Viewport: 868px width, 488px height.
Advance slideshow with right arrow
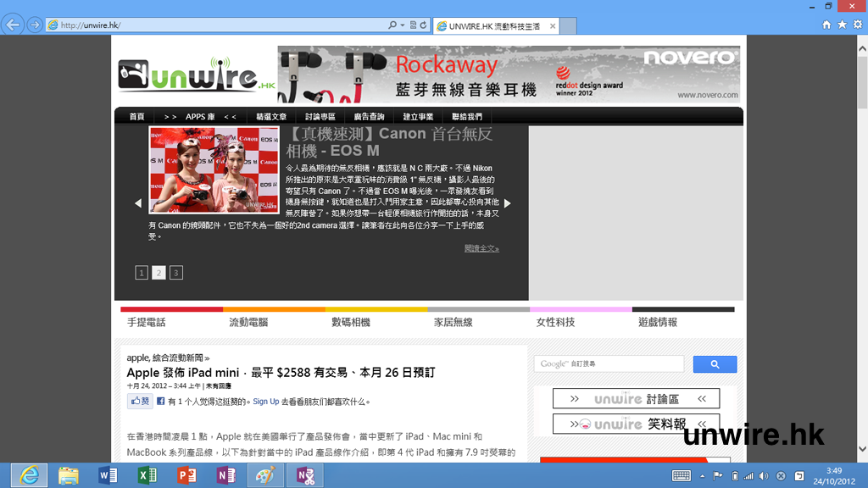(508, 203)
